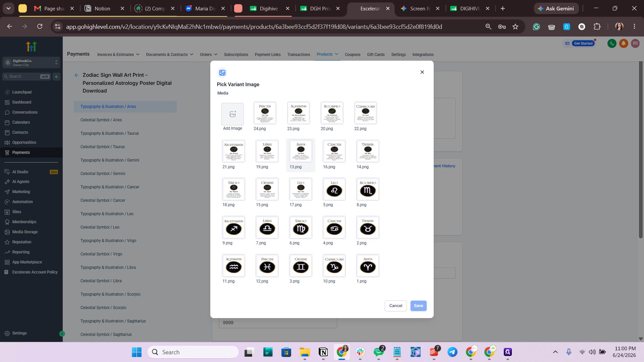Open Media Storage in the sidebar
Image resolution: width=644 pixels, height=362 pixels.
(x=24, y=232)
